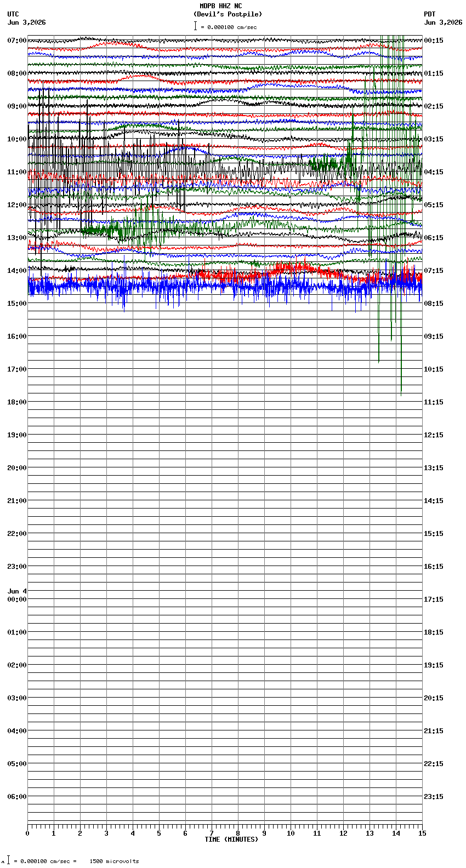Click the 17:15 PDT time label
This screenshot has height=868, width=466.
pos(434,599)
